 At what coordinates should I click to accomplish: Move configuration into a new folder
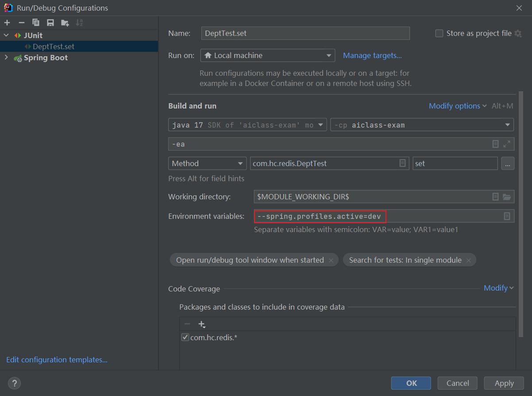pos(65,23)
